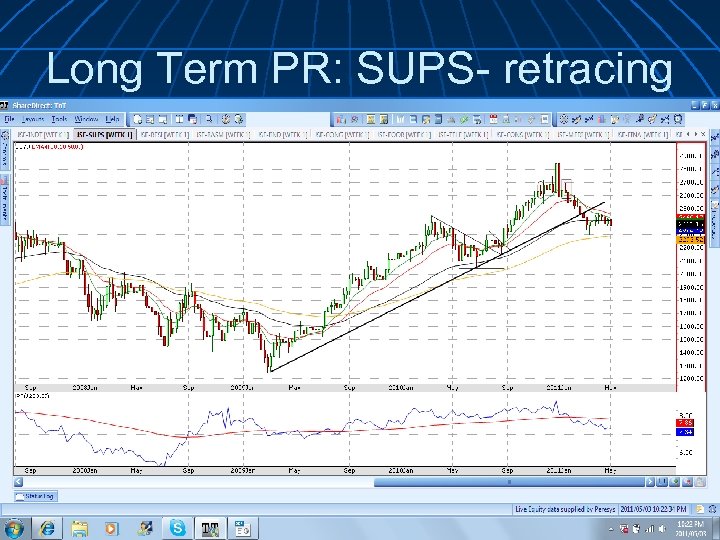Click the blue column document toolbar icon
Image resolution: width=720 pixels, height=540 pixels.
coord(438,119)
